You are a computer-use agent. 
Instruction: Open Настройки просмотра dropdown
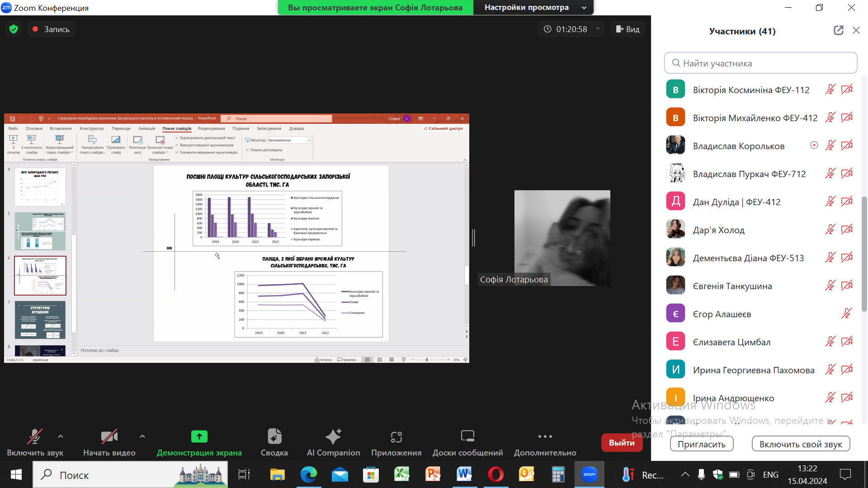click(534, 7)
